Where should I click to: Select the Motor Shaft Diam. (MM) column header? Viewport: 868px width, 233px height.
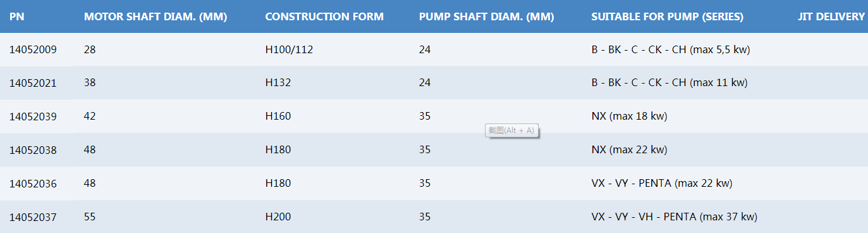click(x=156, y=16)
